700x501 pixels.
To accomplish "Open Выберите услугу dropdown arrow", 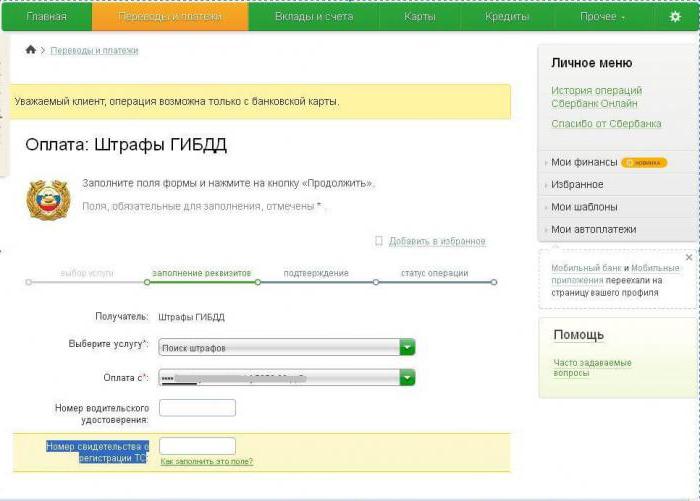I will click(407, 347).
